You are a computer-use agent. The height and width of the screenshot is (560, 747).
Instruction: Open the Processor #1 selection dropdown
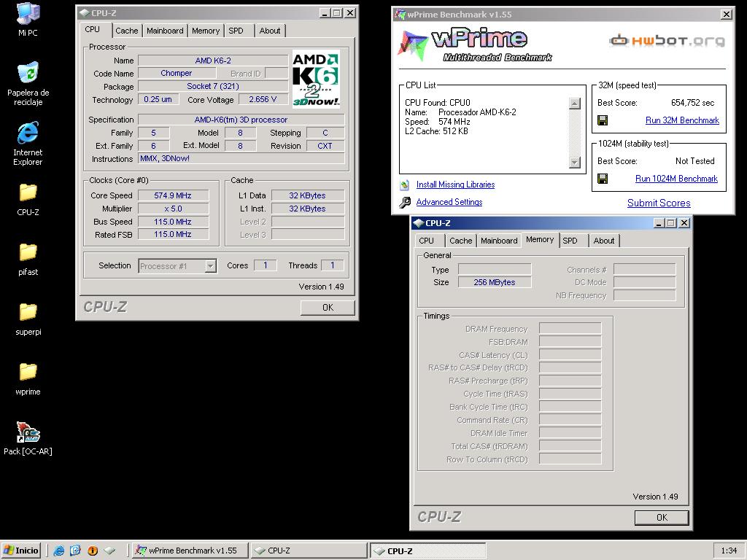211,265
